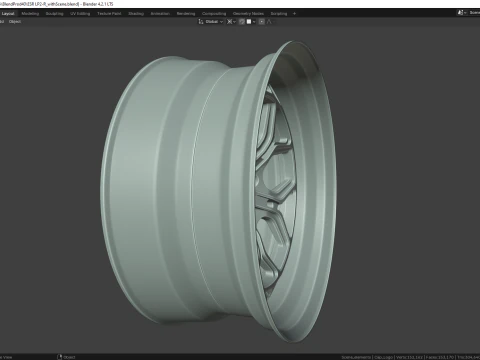Toggle the snap magnet icon

[x=242, y=22]
